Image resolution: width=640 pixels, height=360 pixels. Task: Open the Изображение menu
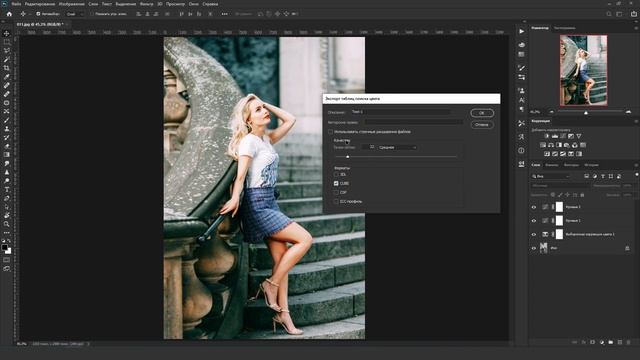coord(71,4)
